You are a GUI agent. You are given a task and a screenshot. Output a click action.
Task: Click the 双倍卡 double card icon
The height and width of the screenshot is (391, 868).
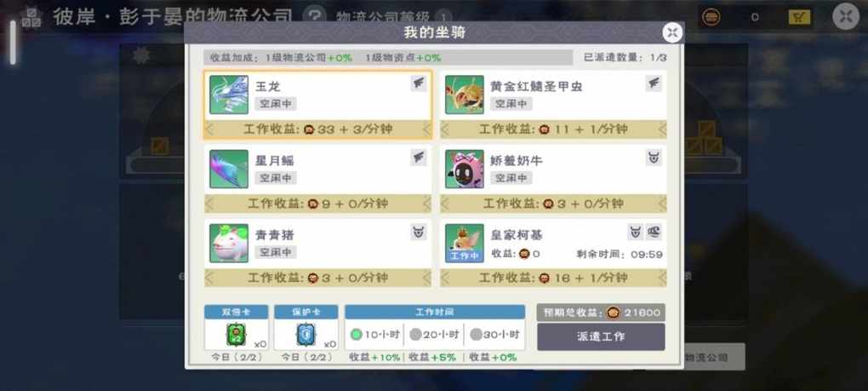(236, 335)
